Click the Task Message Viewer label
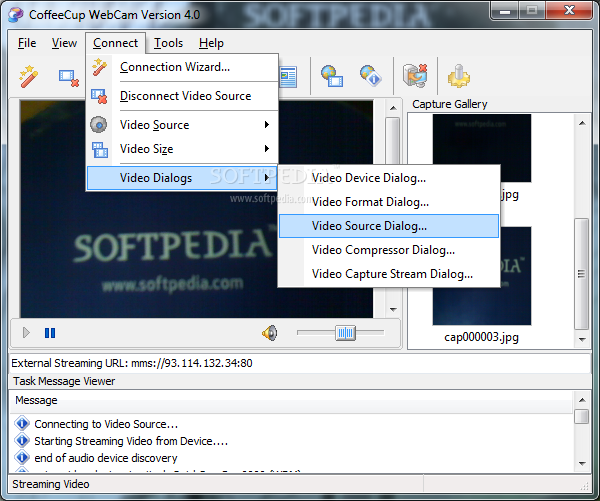This screenshot has width=600, height=501. [x=64, y=381]
